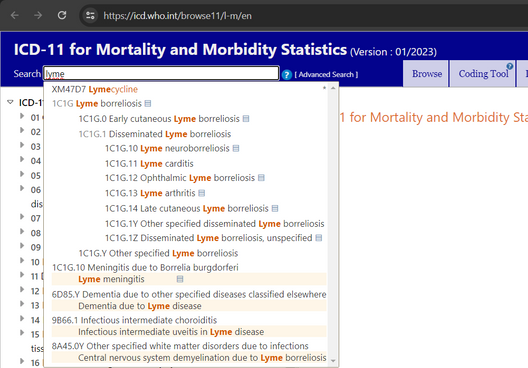
Task: Expand chapter 14 in the tree
Action: [22, 318]
